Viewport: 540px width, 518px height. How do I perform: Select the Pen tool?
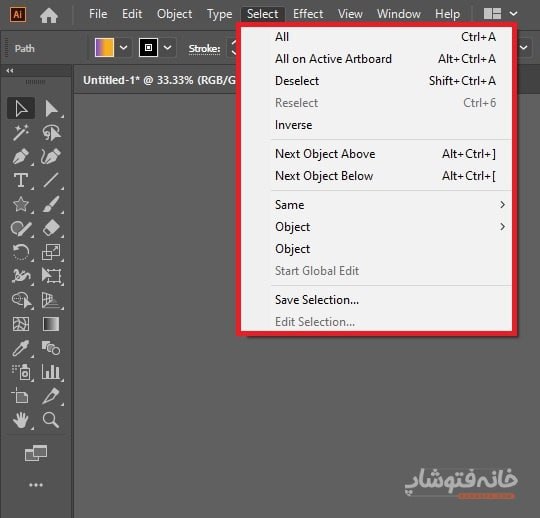click(21, 156)
